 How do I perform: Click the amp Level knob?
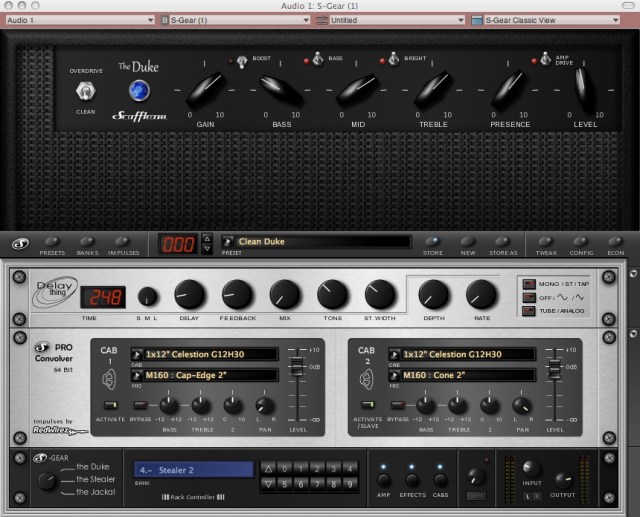click(584, 90)
